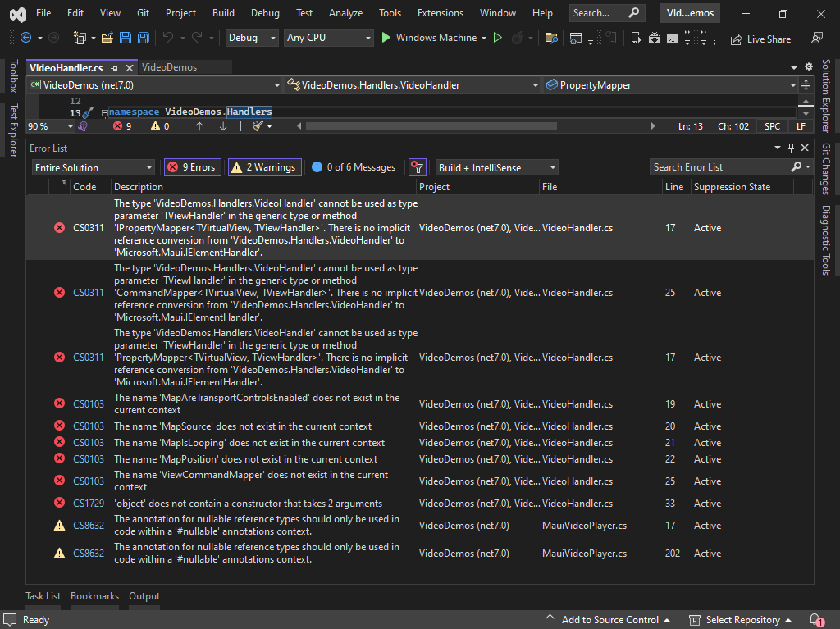Click the Save All icon
This screenshot has height=629, width=840.
coord(142,37)
